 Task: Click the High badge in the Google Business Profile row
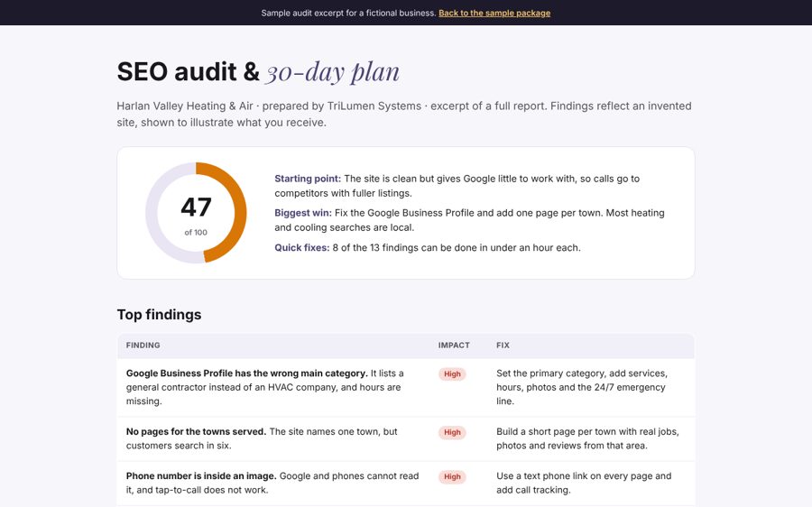tap(452, 373)
